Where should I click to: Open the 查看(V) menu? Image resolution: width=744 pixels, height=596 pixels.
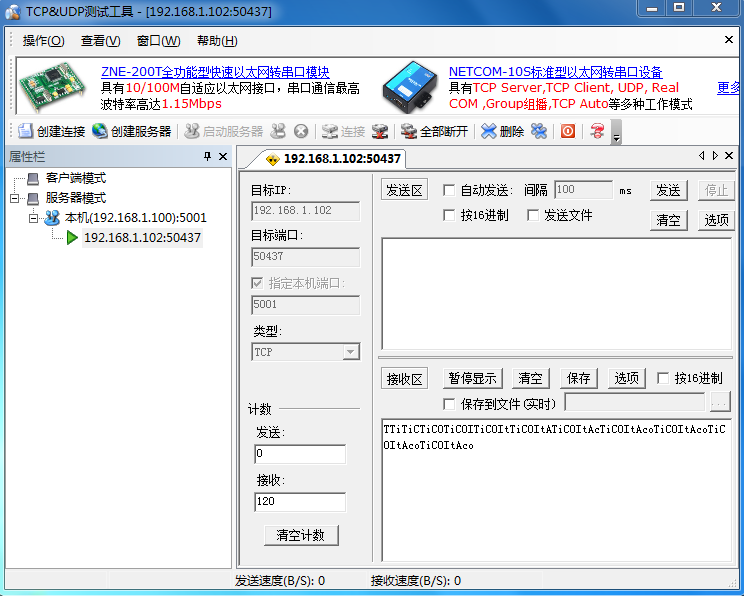click(101, 41)
